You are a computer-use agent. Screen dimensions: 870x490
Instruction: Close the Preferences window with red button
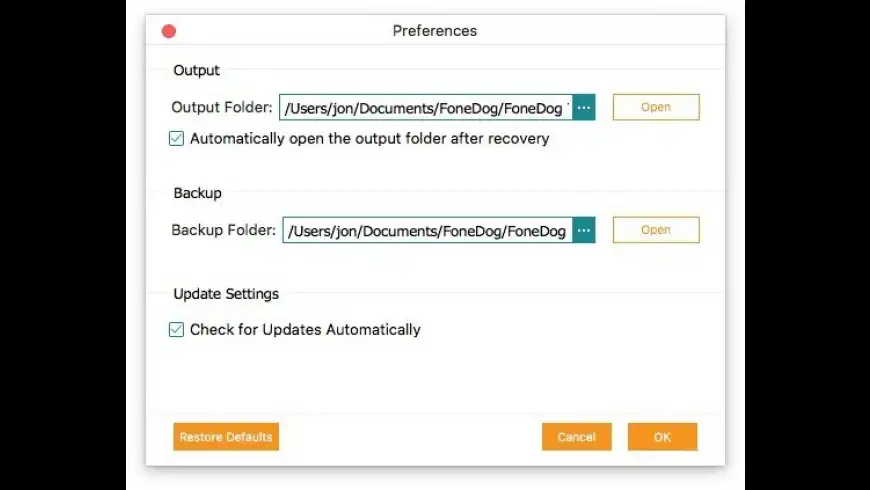click(x=169, y=31)
